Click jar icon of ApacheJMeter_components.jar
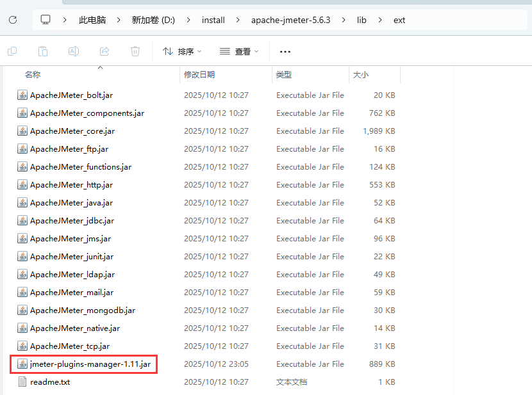 point(22,113)
